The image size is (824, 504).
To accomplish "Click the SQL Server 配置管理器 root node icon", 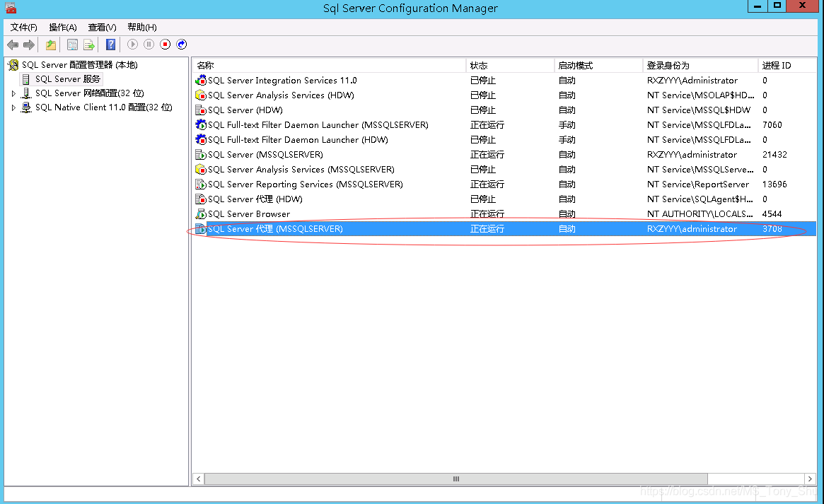I will (x=13, y=65).
